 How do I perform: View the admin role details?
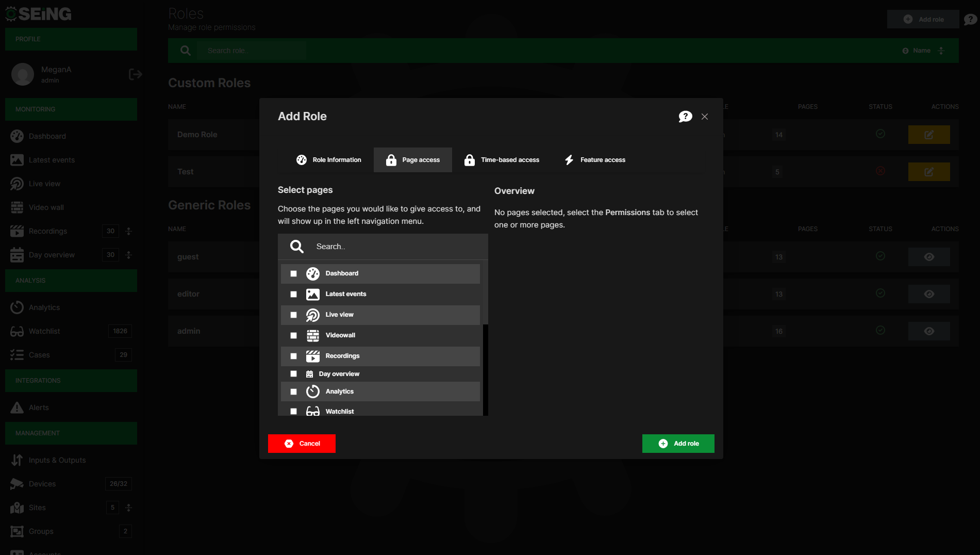(929, 331)
